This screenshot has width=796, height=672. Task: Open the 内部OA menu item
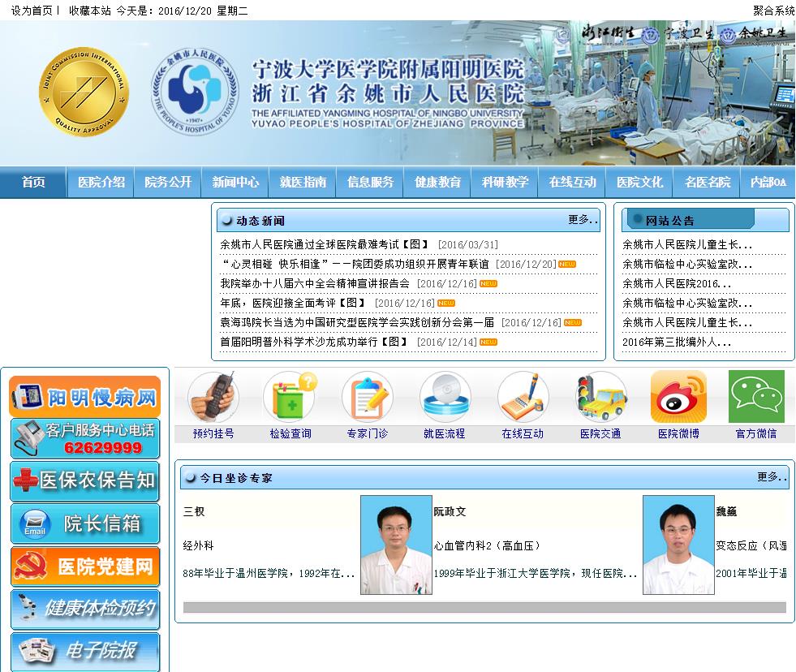point(768,182)
